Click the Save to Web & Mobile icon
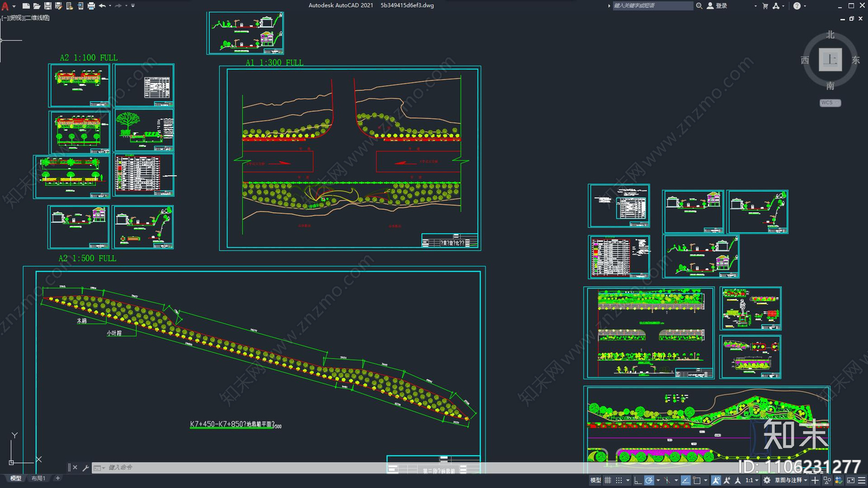Screen dimensions: 868x488 [x=81, y=6]
